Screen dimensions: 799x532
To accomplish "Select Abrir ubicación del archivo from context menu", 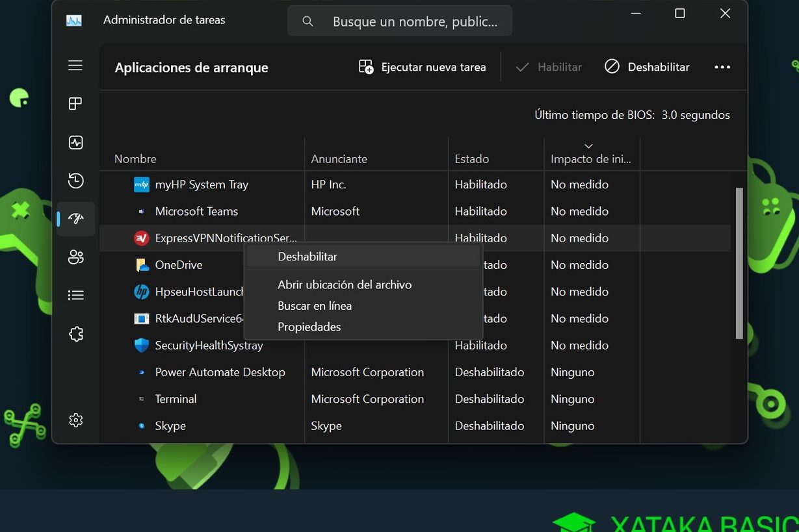I will pos(345,285).
